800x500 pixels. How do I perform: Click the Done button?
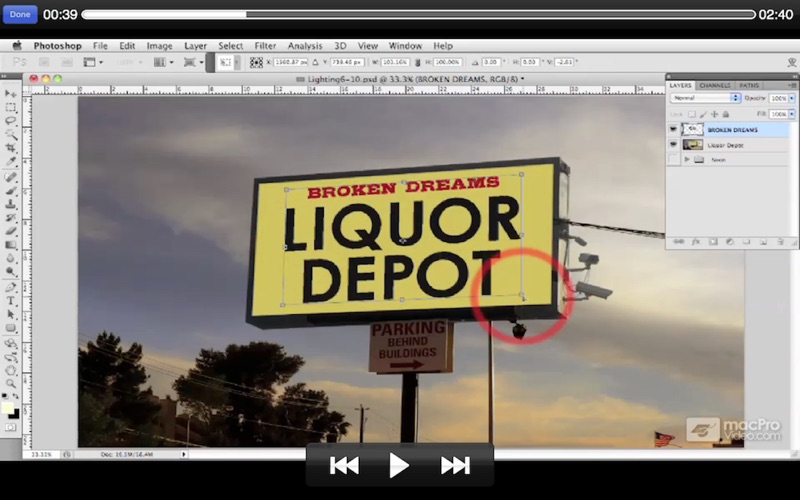(20, 14)
